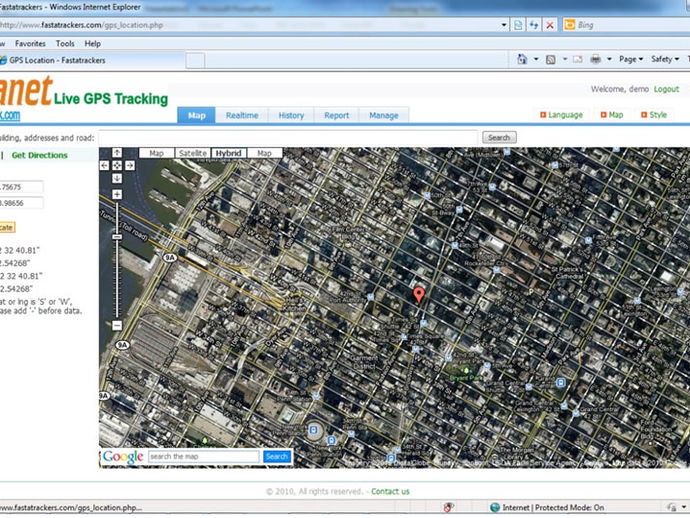This screenshot has width=690, height=518.
Task: Click the map zoom slider handle
Action: tap(117, 237)
